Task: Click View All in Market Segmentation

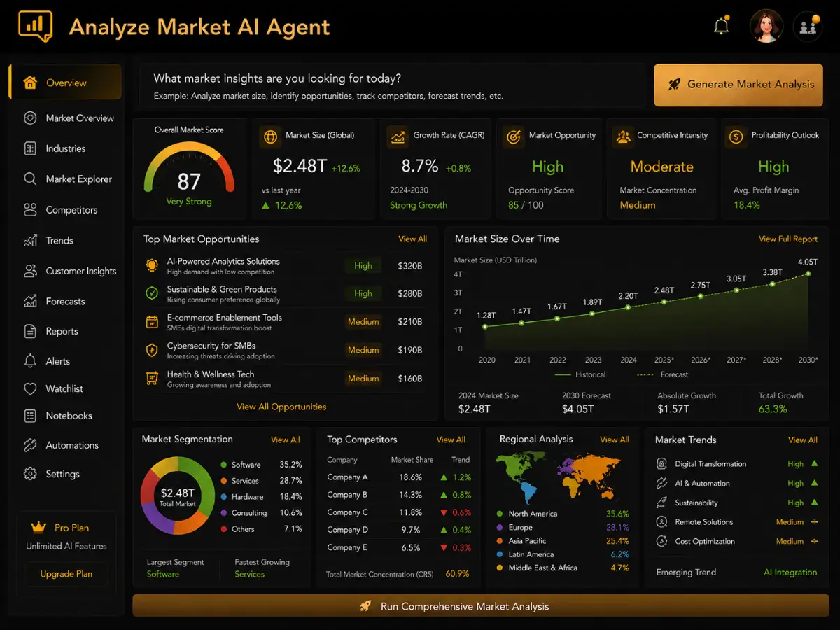Action: pos(286,440)
